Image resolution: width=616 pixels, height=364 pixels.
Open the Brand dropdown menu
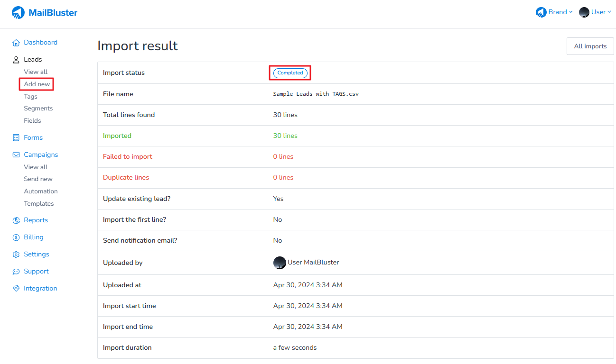[554, 12]
